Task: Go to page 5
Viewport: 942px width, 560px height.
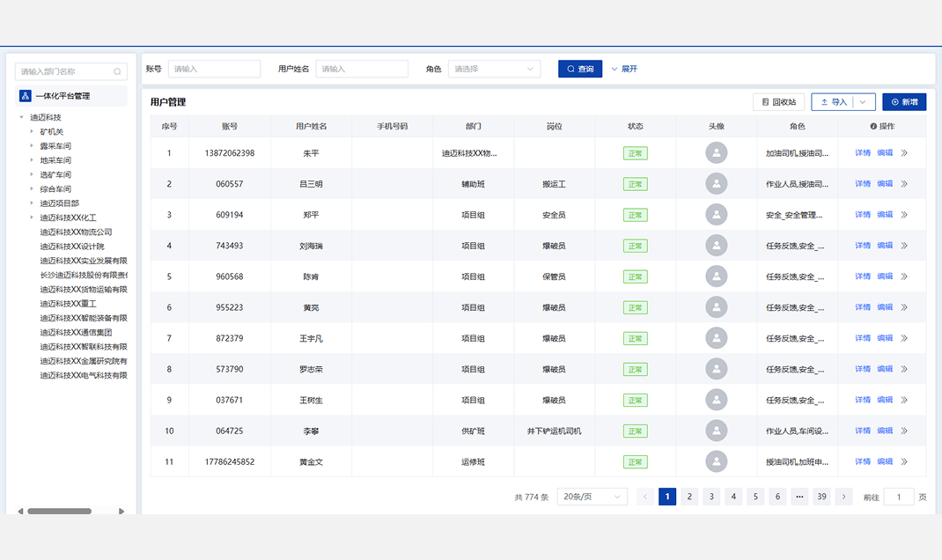Action: pyautogui.click(x=755, y=497)
